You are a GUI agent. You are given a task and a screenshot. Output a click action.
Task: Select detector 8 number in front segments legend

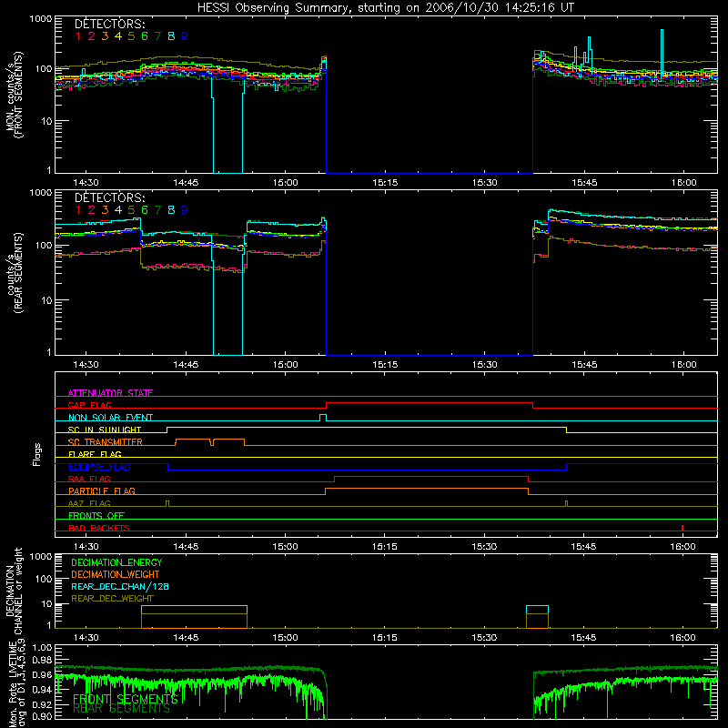[x=171, y=36]
